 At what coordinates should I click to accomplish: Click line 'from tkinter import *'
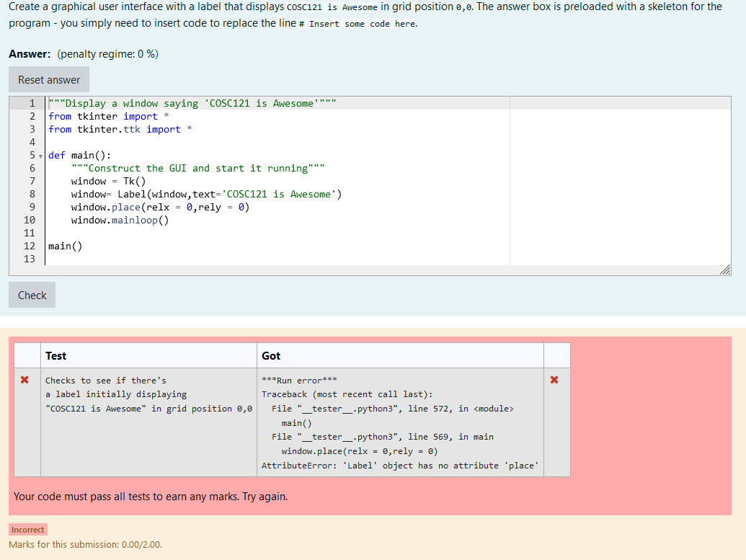(x=108, y=116)
